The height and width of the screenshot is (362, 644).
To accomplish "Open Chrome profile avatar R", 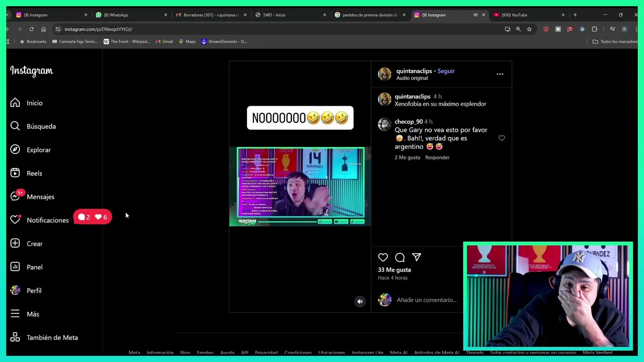I will coord(624,29).
